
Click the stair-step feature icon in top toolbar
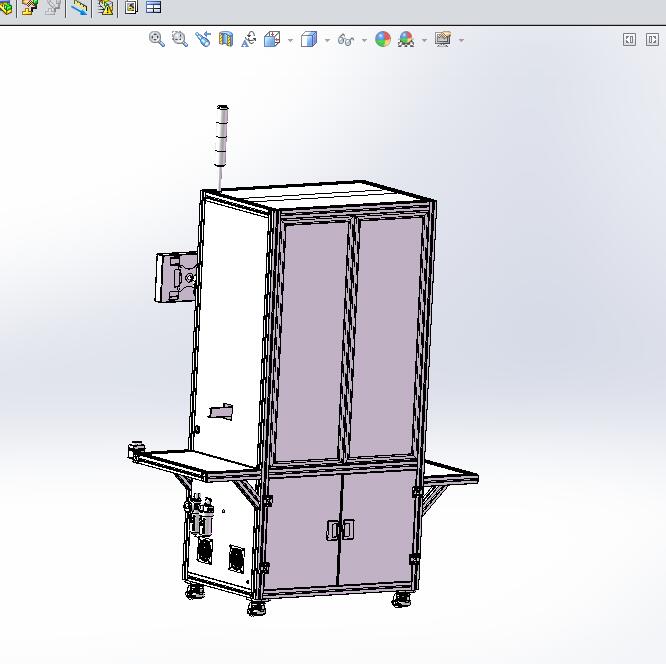30,7
